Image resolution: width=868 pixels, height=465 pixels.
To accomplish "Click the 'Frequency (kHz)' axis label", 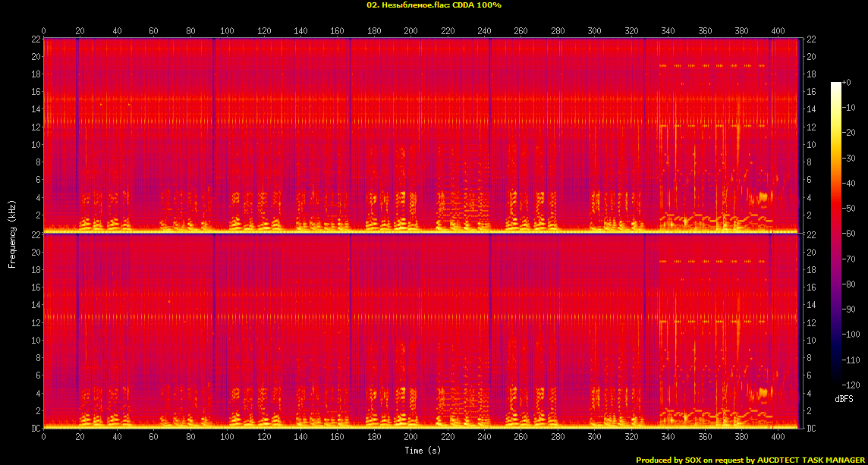I will pyautogui.click(x=12, y=231).
